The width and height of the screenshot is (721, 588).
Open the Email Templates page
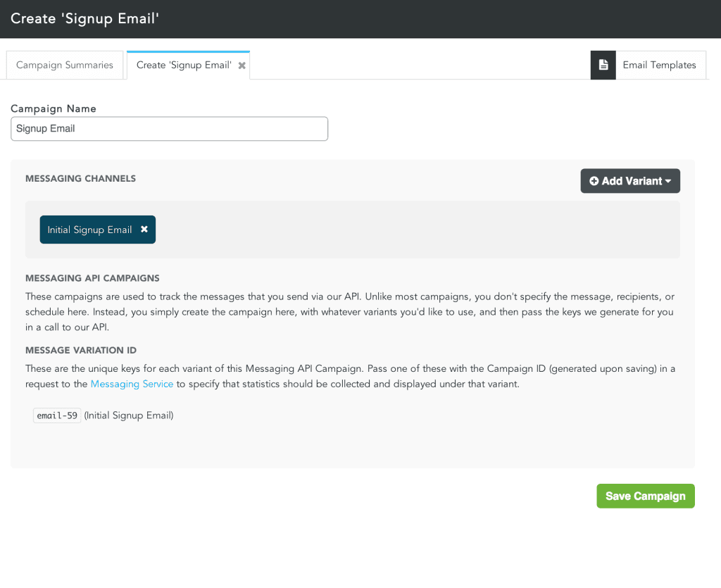click(x=659, y=65)
